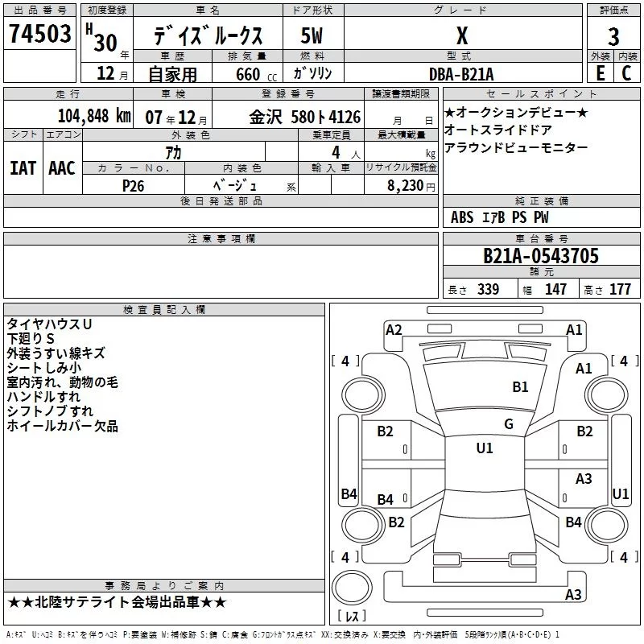The image size is (644, 644).
Task: Select the registration number 金沢 580ト4126
Action: 305,117
